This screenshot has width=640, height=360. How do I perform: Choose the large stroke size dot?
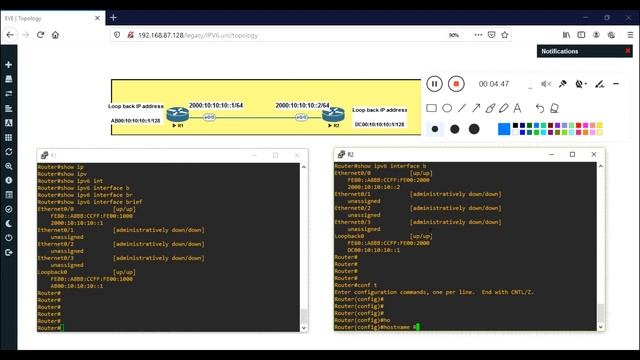point(474,129)
